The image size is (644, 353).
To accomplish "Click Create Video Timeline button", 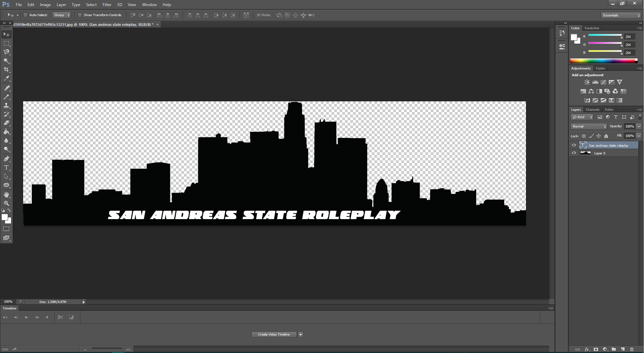I will 274,335.
